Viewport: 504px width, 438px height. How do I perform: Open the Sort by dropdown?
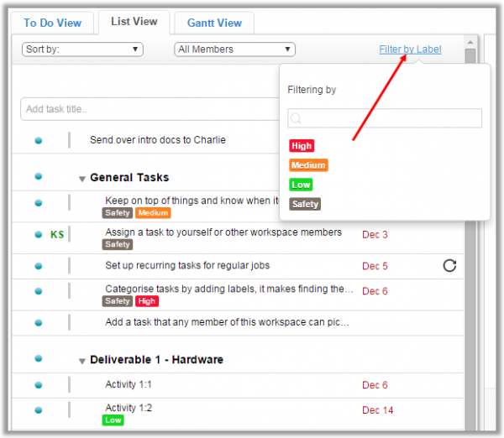(82, 50)
